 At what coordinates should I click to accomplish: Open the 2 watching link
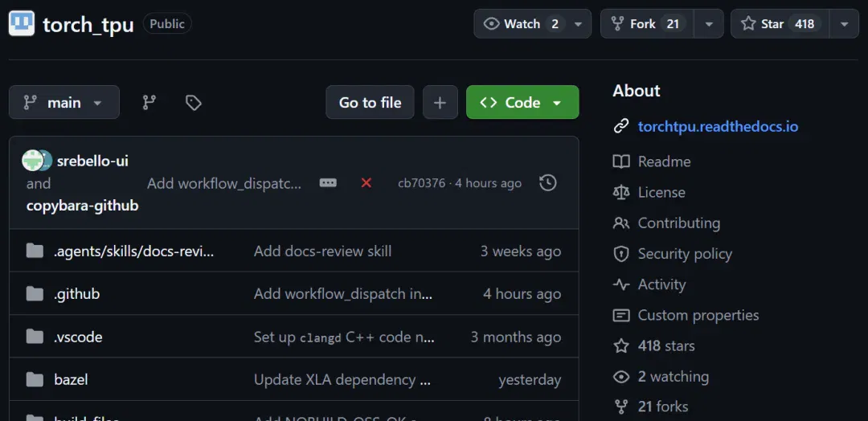674,377
